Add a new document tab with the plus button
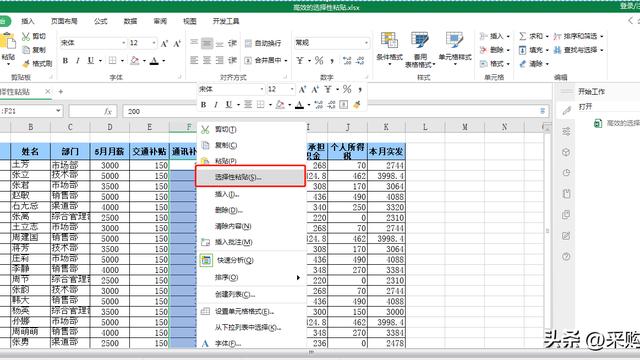 click(60, 92)
